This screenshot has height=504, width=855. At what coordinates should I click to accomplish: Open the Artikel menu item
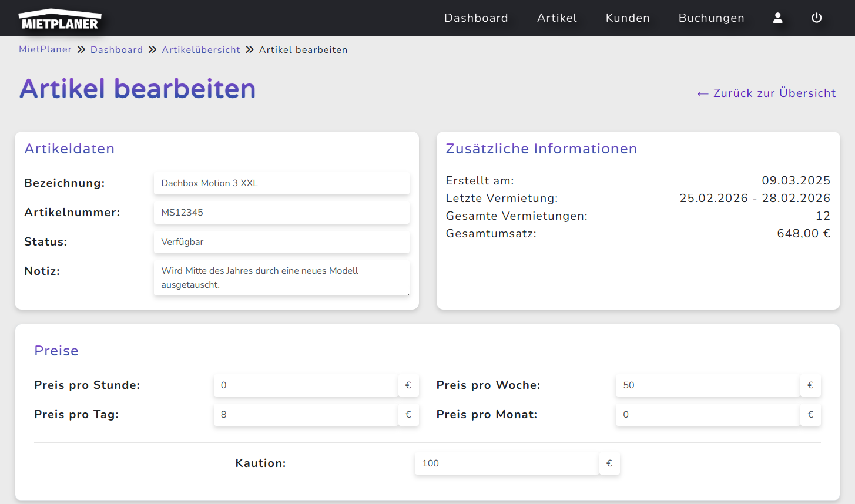(x=556, y=18)
